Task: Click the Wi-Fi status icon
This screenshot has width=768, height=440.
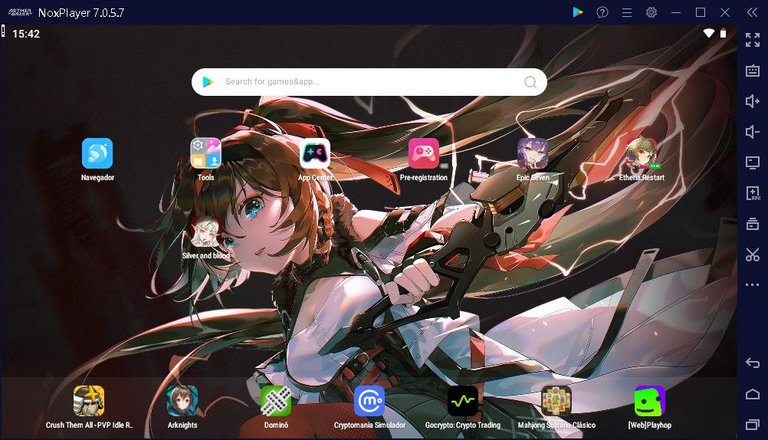Action: pos(708,33)
